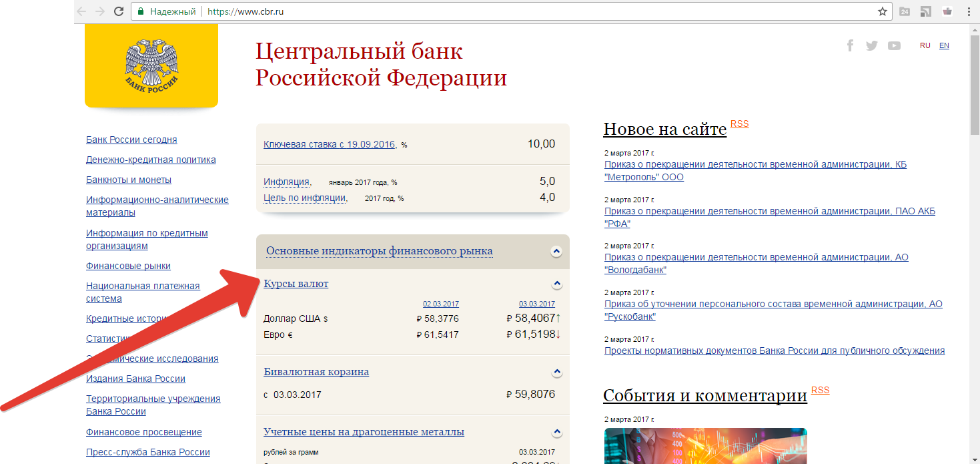980x464 pixels.
Task: Open 'Финансовые рынки' sidebar link
Action: [x=128, y=266]
